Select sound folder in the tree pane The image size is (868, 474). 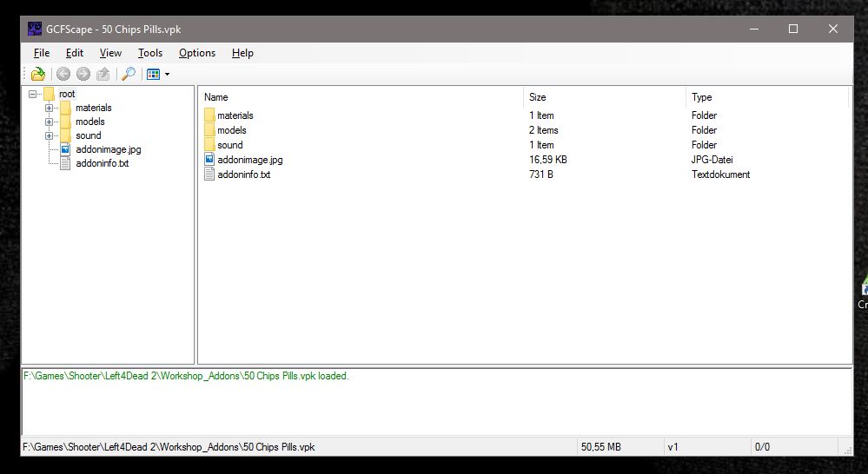tap(89, 135)
